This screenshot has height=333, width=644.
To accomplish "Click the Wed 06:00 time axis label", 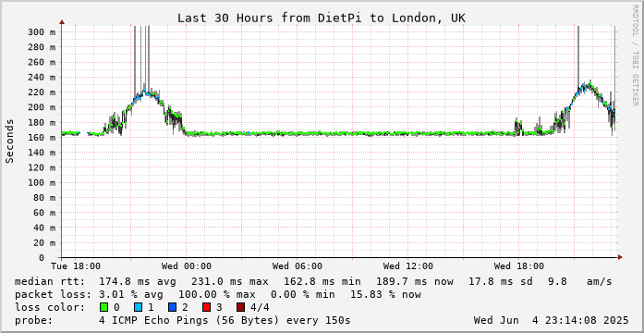I will (x=297, y=266).
